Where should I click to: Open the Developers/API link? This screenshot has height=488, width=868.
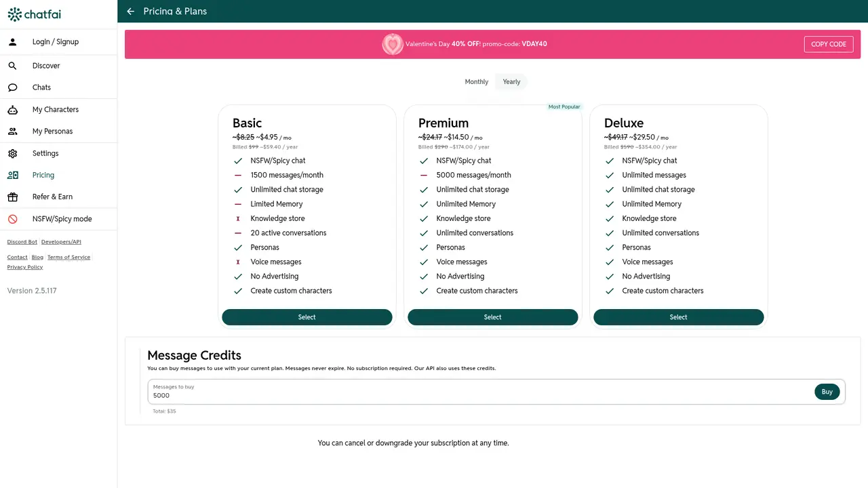pyautogui.click(x=61, y=242)
